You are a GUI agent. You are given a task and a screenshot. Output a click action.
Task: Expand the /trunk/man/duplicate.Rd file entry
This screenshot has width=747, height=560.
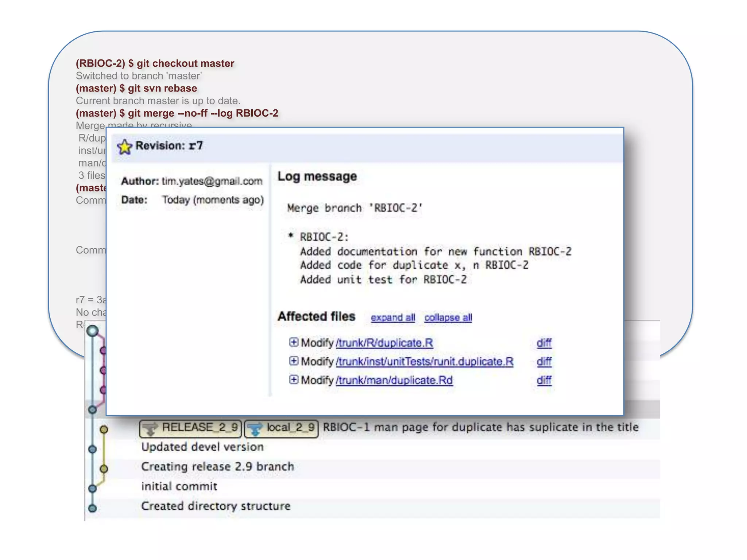click(294, 380)
